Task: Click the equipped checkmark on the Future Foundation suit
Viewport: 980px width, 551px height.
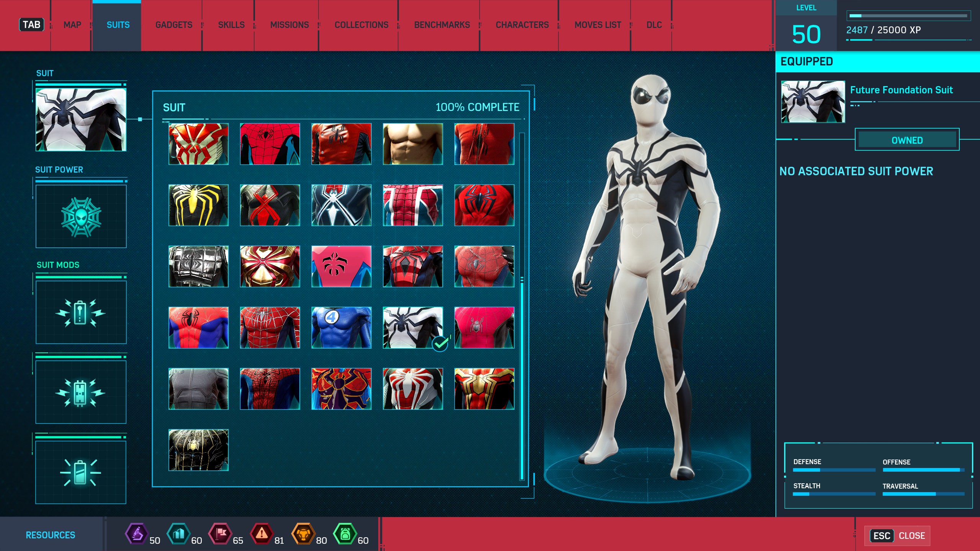Action: [x=440, y=344]
